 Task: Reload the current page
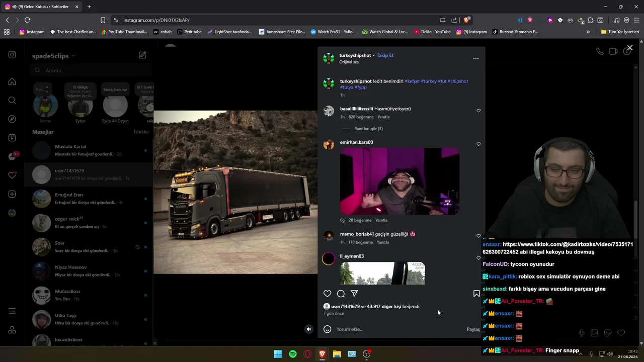point(27,20)
